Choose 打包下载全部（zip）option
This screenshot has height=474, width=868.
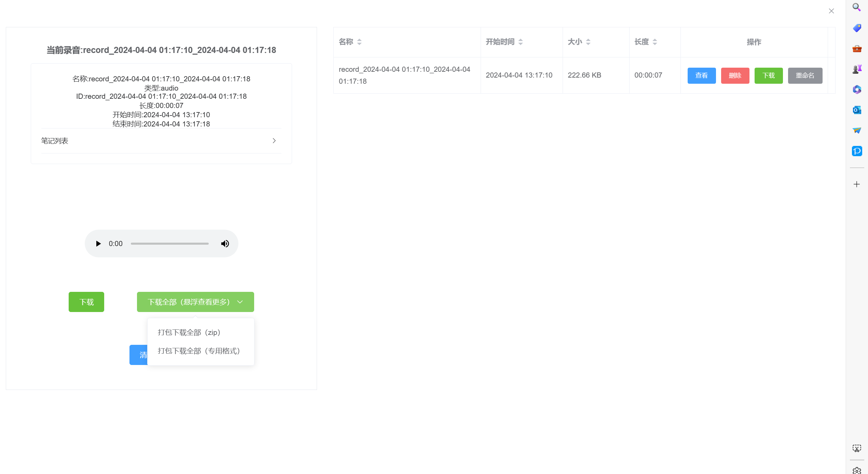(201, 333)
